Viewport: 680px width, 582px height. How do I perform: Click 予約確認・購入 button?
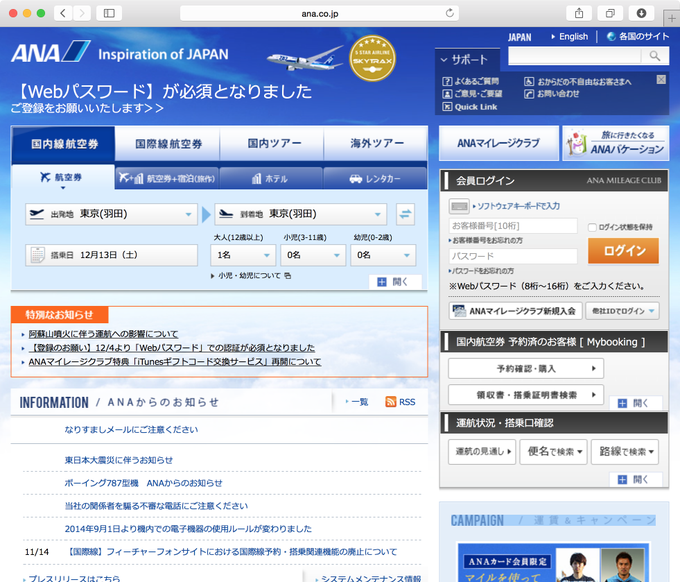(x=526, y=369)
